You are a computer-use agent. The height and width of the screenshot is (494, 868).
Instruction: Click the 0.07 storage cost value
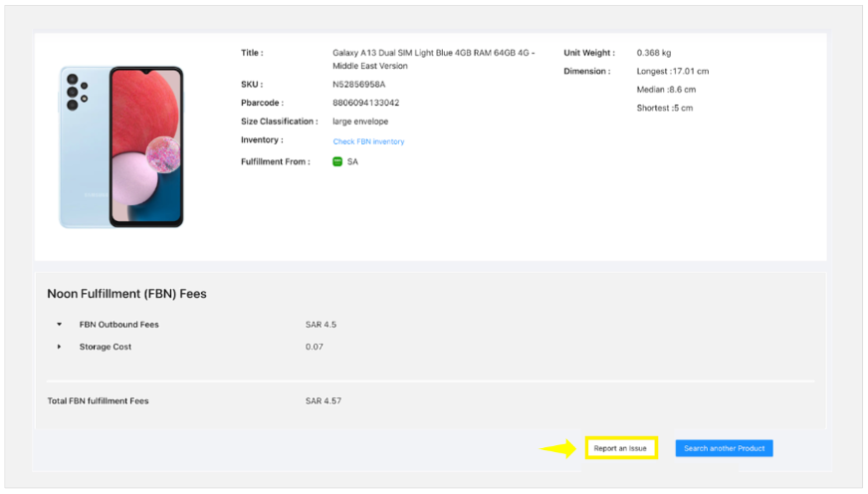point(315,347)
